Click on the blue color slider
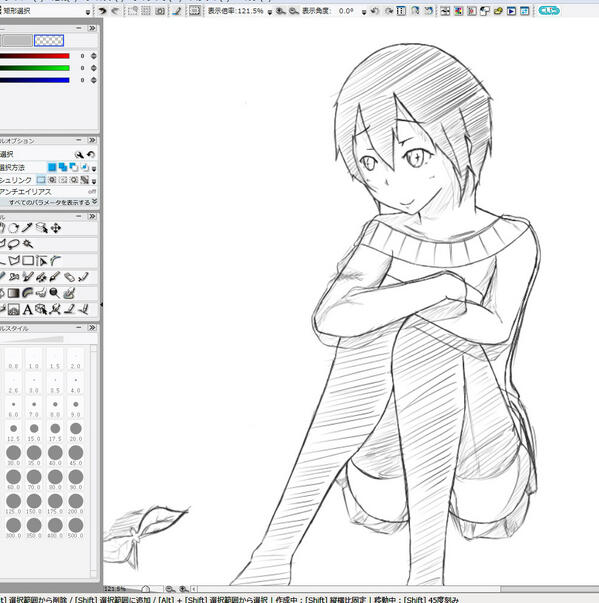Screen dimensions: 599x603 click(x=35, y=80)
